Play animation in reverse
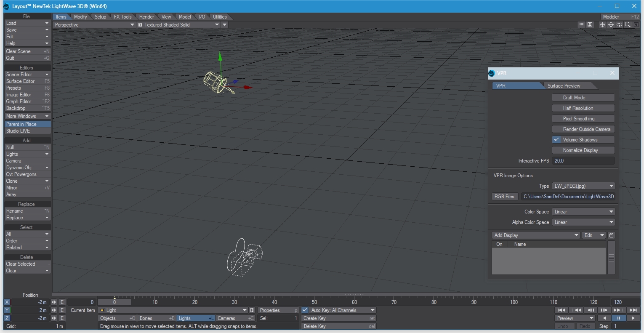The width and height of the screenshot is (644, 333). pyautogui.click(x=604, y=318)
